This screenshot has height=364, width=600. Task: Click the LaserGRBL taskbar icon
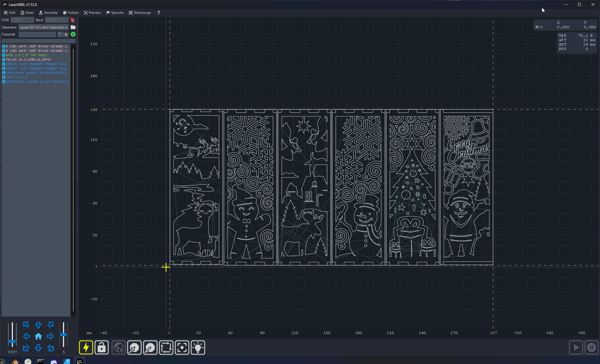pos(80,362)
